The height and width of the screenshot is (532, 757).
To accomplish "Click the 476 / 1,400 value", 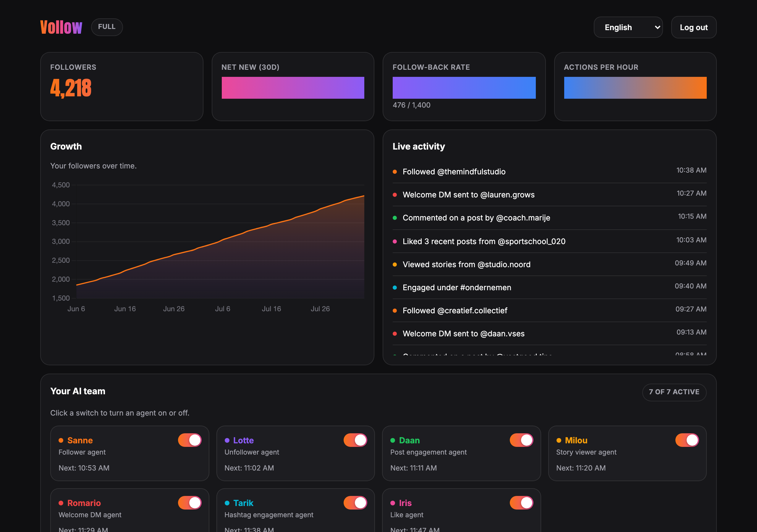I will pyautogui.click(x=411, y=105).
